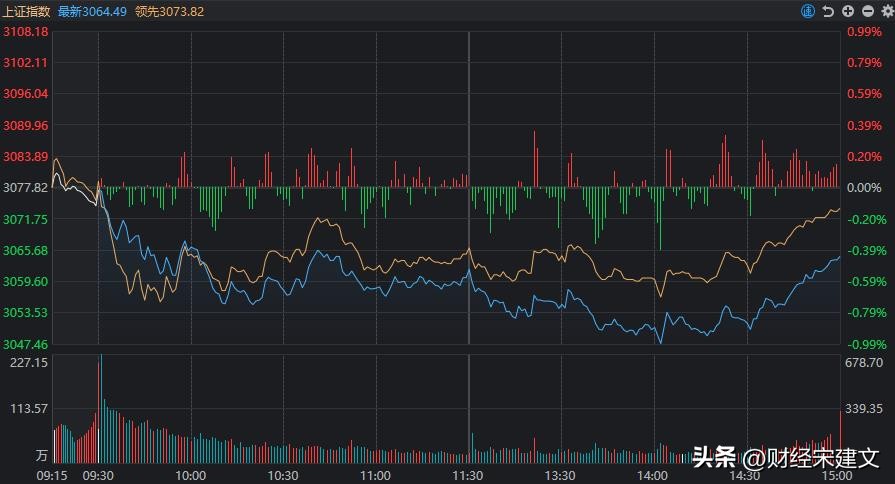895x484 pixels.
Task: Click the 227.15 volume axis label
Action: (30, 363)
